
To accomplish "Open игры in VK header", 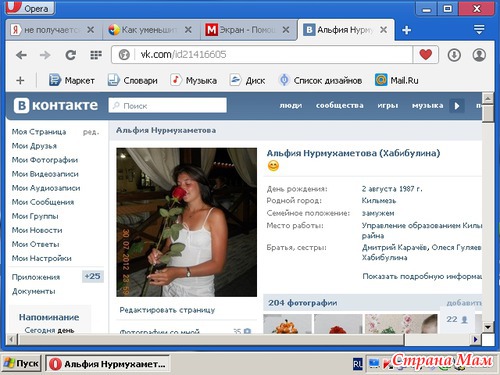I will click(388, 106).
